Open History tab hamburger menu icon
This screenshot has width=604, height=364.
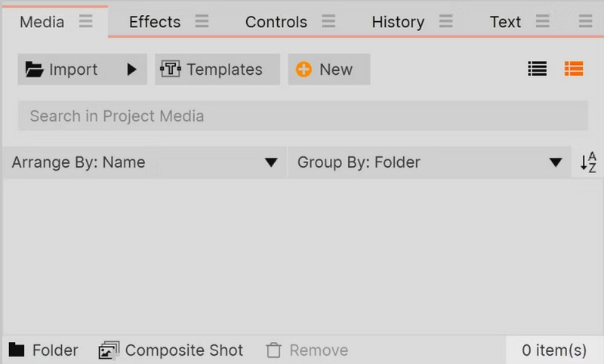coord(445,21)
